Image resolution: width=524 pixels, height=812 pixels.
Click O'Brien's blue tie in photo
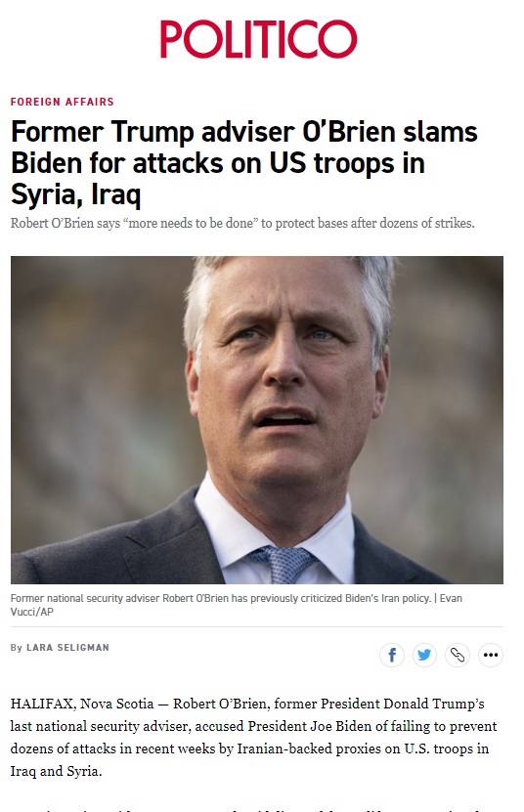point(283,565)
